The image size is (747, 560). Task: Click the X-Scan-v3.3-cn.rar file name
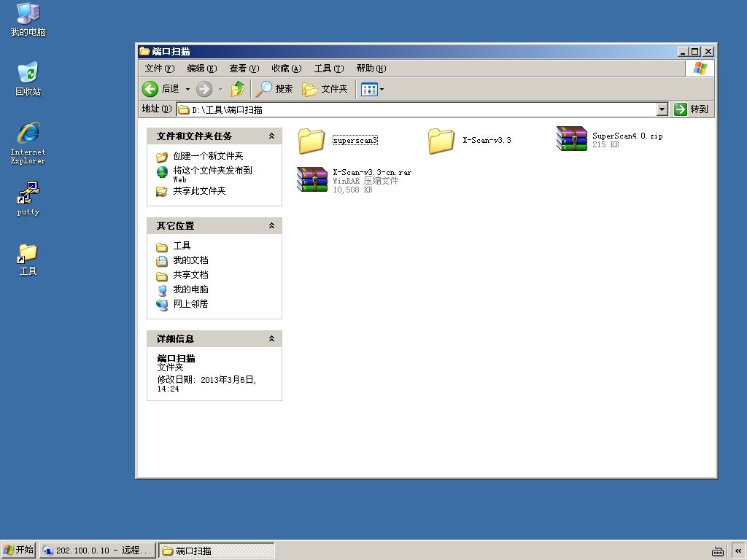(x=372, y=172)
